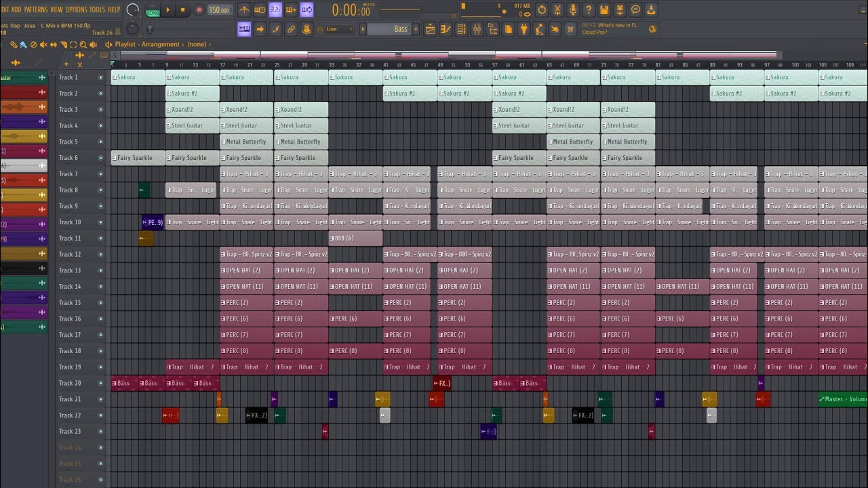Open the one-click audio recording microphone icon
The height and width of the screenshot is (488, 868).
[x=573, y=9]
